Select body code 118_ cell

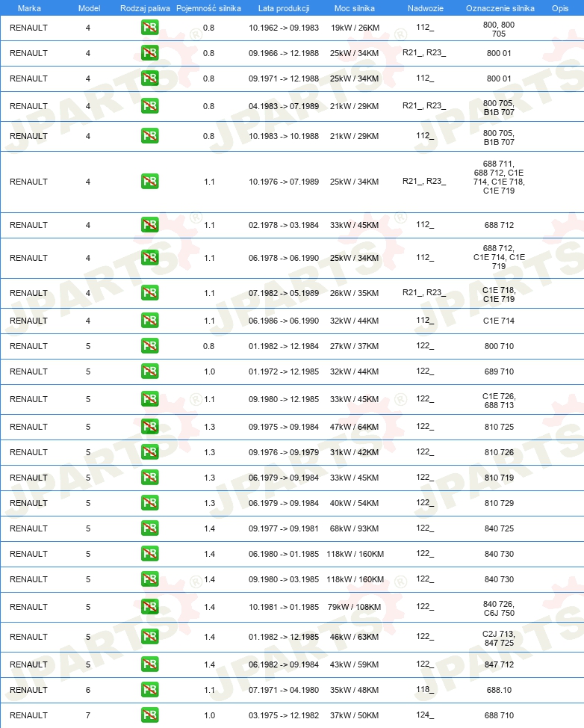[x=425, y=689]
